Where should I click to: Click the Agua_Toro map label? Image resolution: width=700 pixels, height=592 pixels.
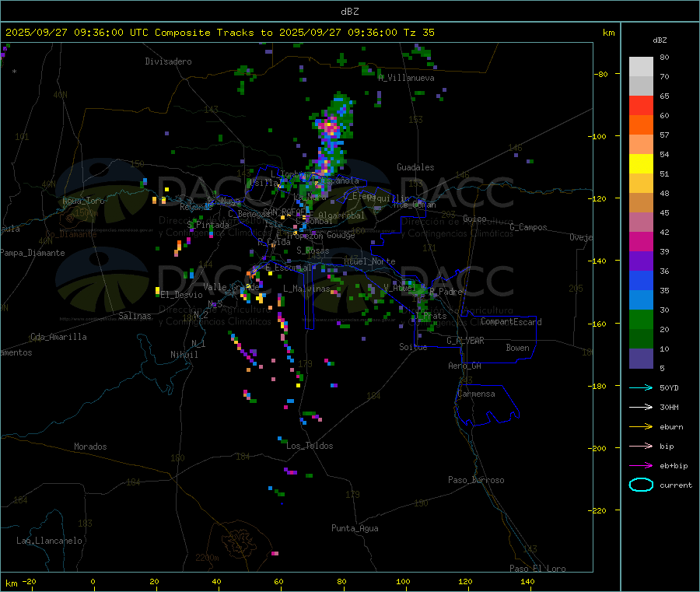83,201
